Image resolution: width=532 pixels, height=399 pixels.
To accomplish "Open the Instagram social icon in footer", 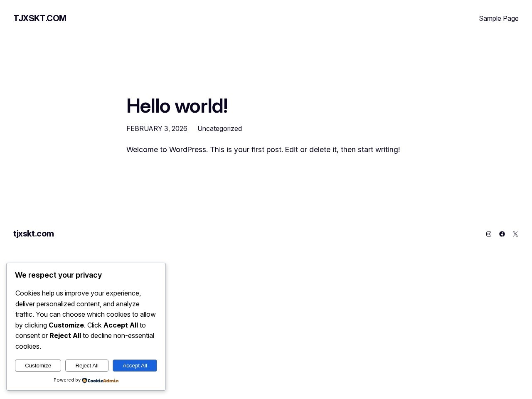I will pos(489,234).
